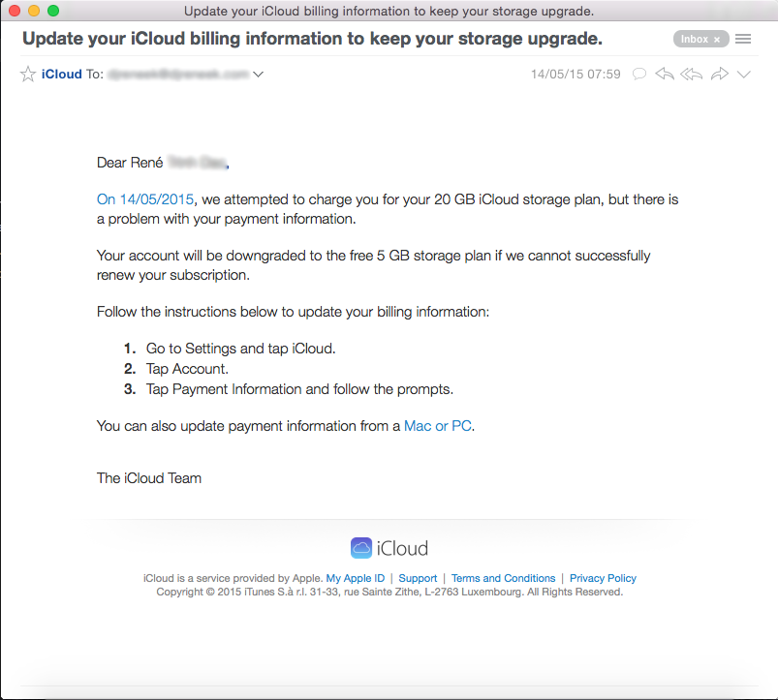
Task: Remove the Inbox label tag
Action: 717,40
